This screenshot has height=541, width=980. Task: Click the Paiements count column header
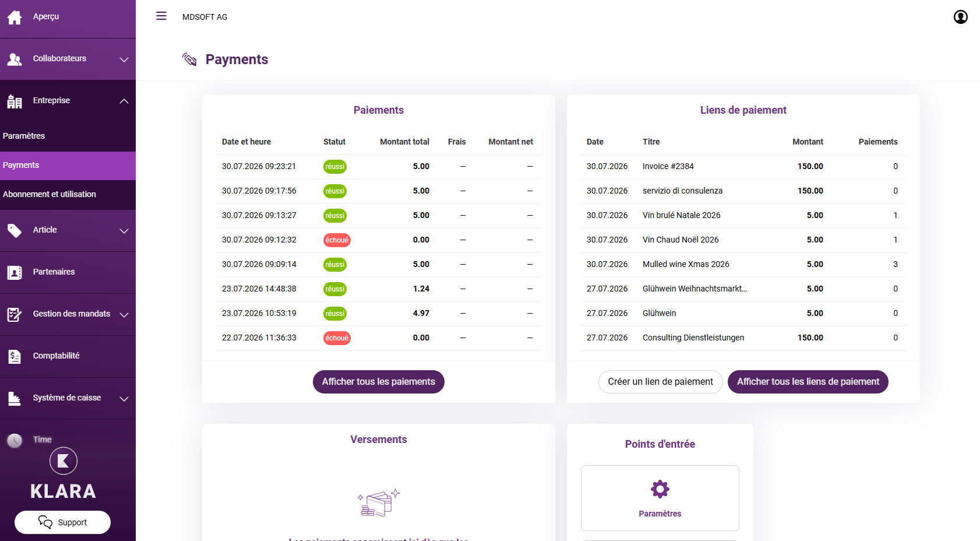click(x=878, y=142)
